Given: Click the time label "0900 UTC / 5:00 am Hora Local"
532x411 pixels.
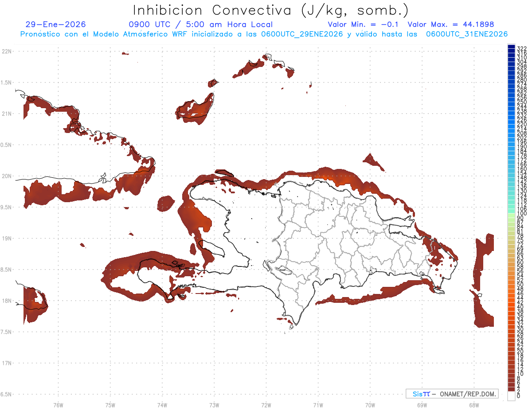Looking at the screenshot, I should click(x=201, y=24).
